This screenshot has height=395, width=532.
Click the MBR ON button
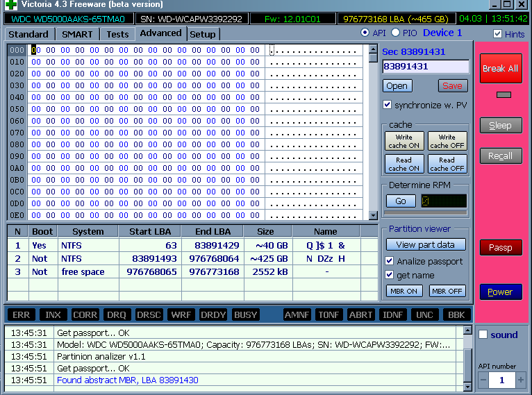coord(404,291)
